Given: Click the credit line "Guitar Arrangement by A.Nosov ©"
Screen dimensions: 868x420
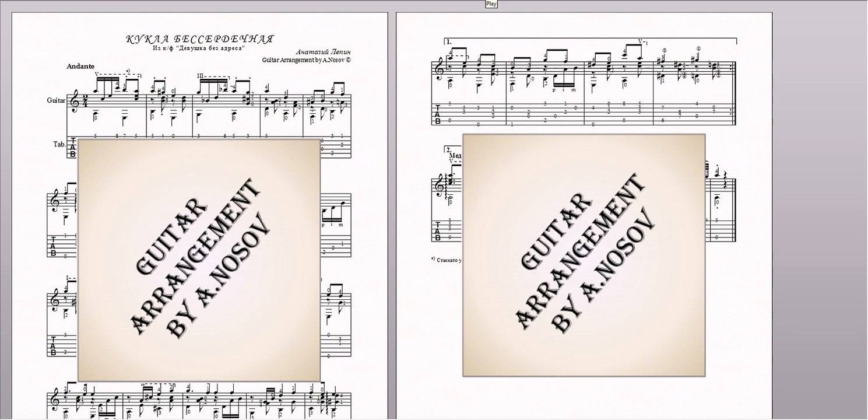Looking at the screenshot, I should (x=307, y=60).
